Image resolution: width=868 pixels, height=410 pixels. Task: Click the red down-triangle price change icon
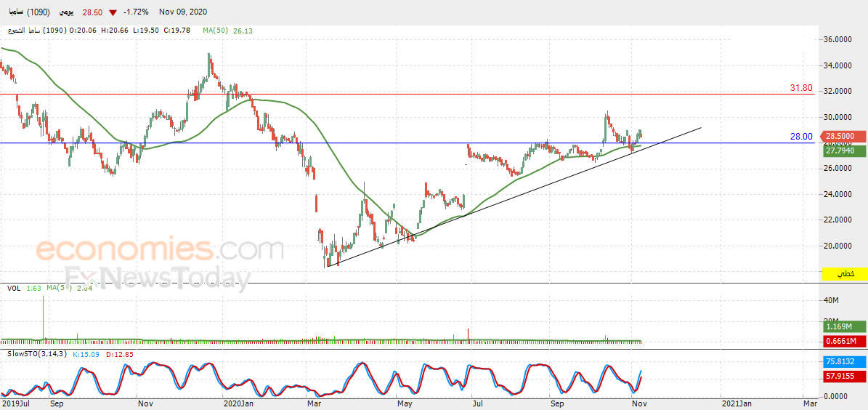pos(113,12)
